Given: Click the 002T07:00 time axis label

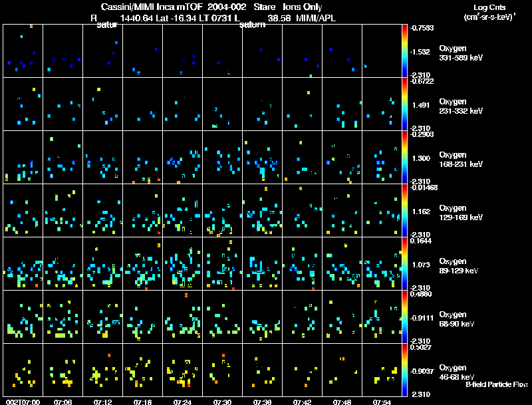Looking at the screenshot, I should (x=23, y=402).
